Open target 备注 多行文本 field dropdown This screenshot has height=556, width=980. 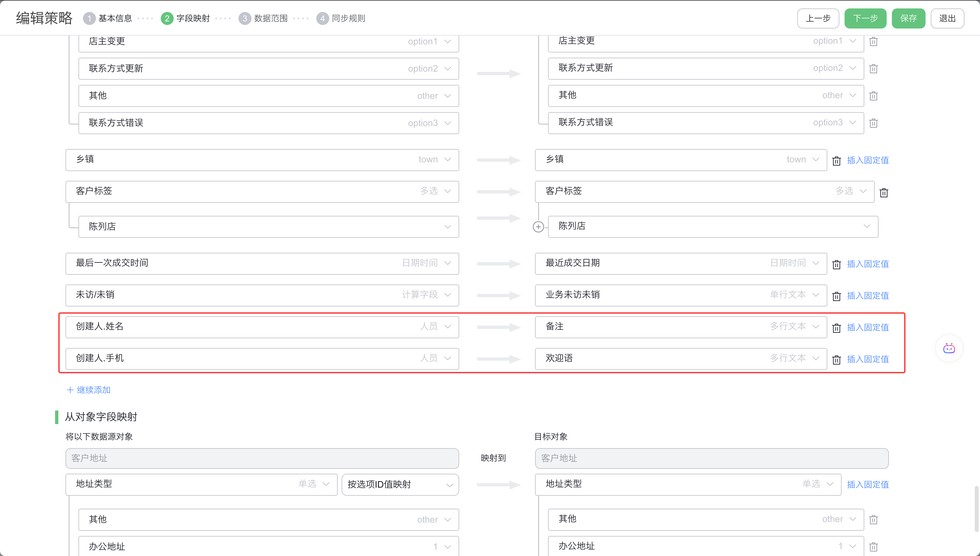pos(681,327)
